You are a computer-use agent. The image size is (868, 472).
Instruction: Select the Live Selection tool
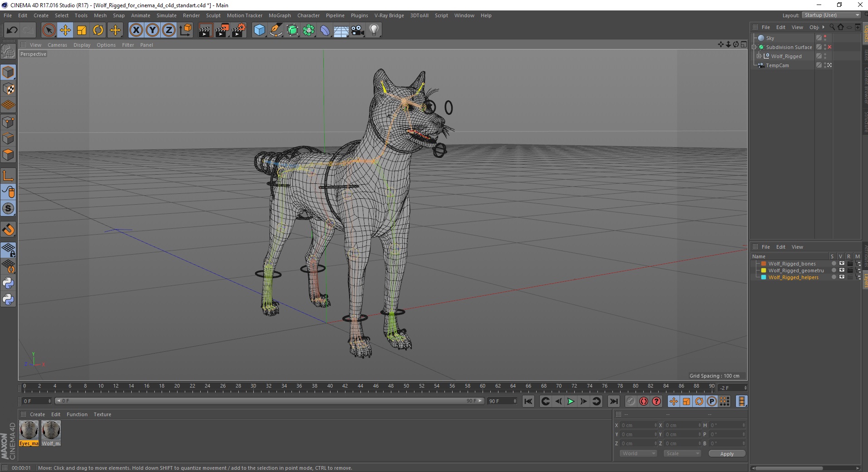point(49,30)
